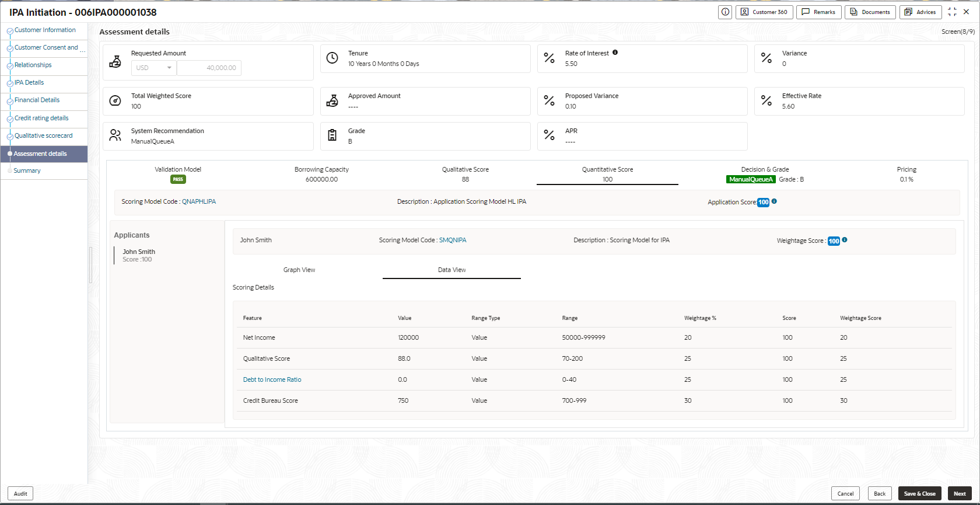
Task: Go to Summary step
Action: tap(27, 171)
